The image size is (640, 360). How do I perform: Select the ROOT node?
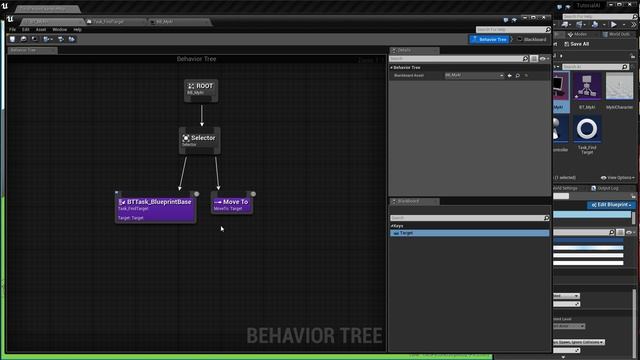tap(201, 90)
